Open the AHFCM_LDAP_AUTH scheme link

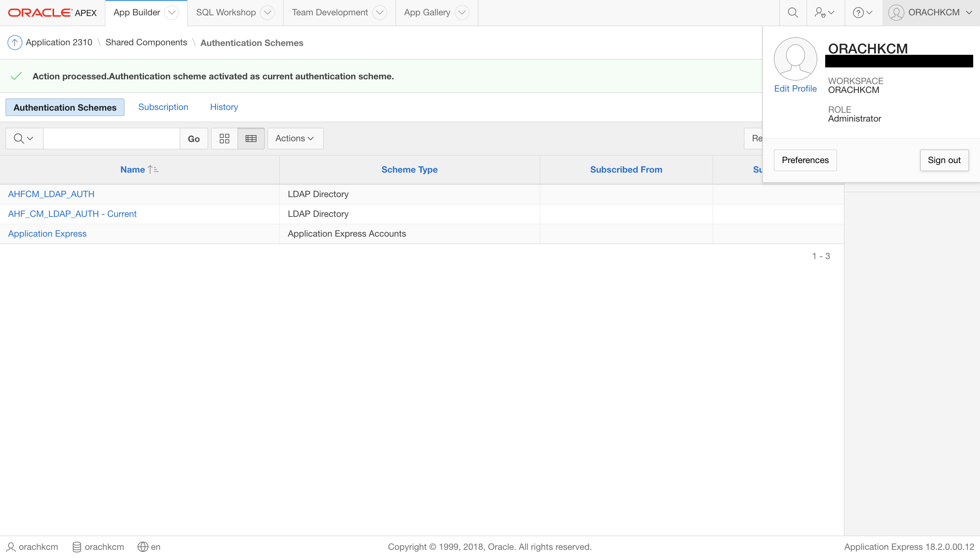pos(51,194)
